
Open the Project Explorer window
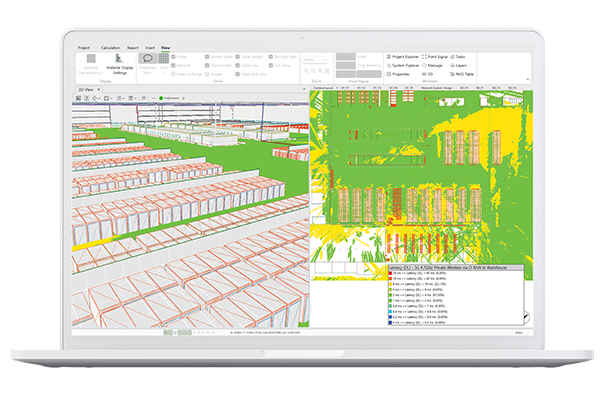(403, 57)
